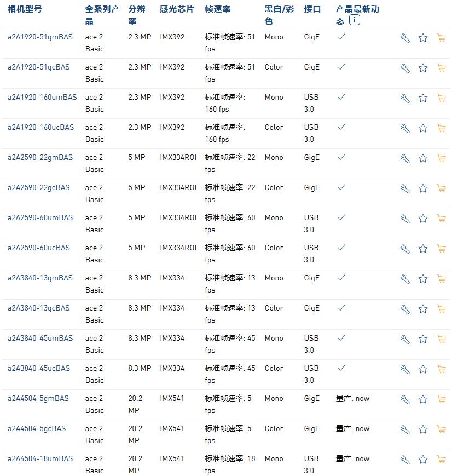This screenshot has height=476, width=452.
Task: Open the a2A2590-60umBAS camera page
Action: pos(40,217)
